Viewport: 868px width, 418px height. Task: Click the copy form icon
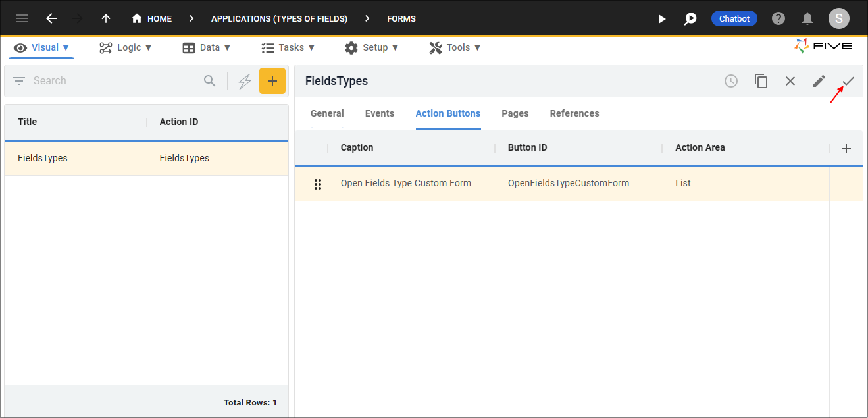click(761, 81)
